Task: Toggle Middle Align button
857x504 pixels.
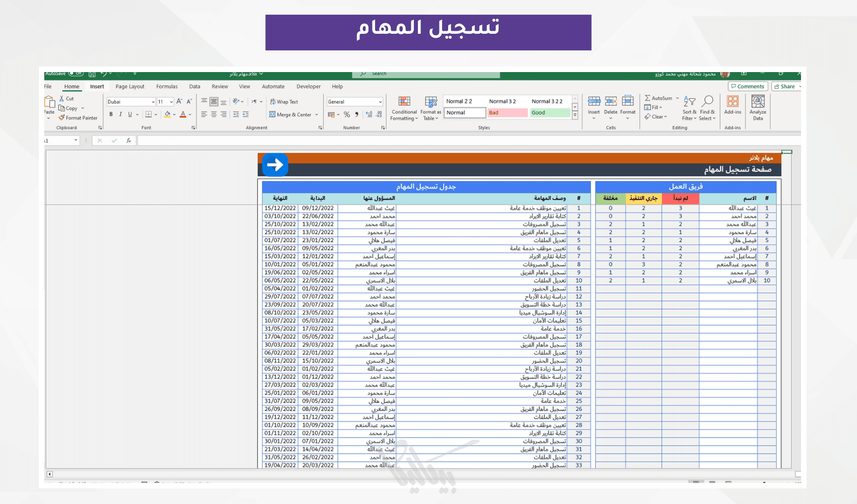Action: coord(214,102)
